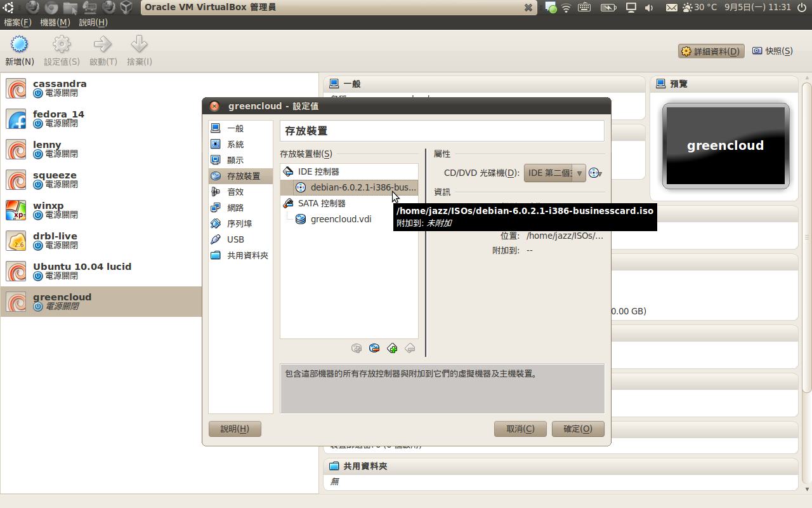The image size is (812, 508).
Task: Select fedora_14 VM in the list
Action: tap(159, 119)
